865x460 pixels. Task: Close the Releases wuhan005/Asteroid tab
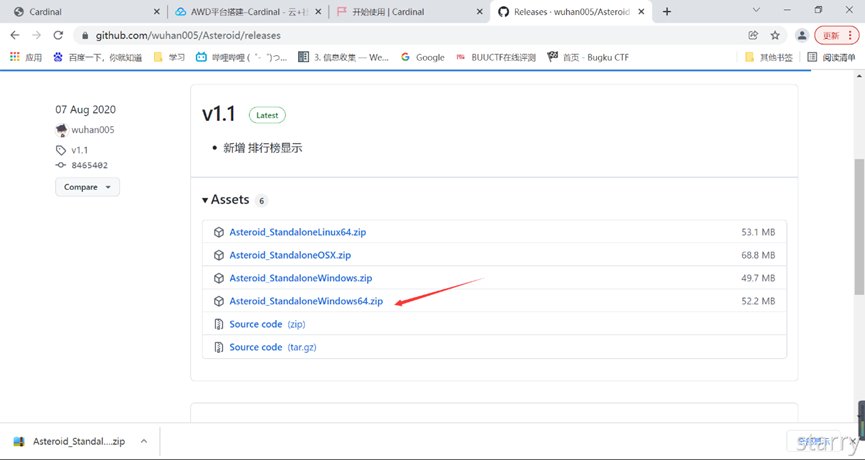click(x=642, y=12)
